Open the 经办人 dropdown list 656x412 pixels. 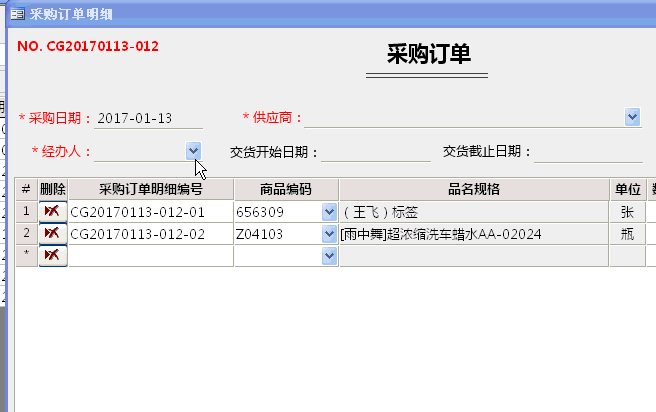coord(193,151)
